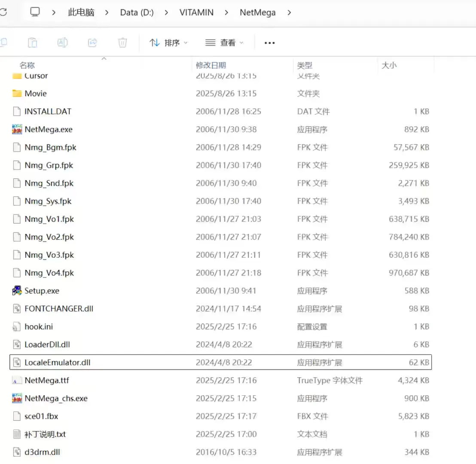Open the 排序 sort dropdown
The height and width of the screenshot is (464, 476).
click(x=169, y=43)
